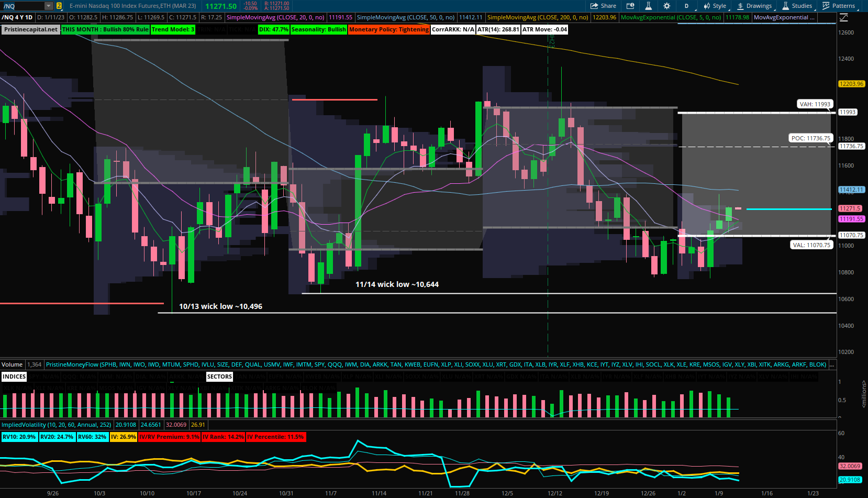The width and height of the screenshot is (868, 498).
Task: Open the news and events icon
Action: click(x=630, y=6)
